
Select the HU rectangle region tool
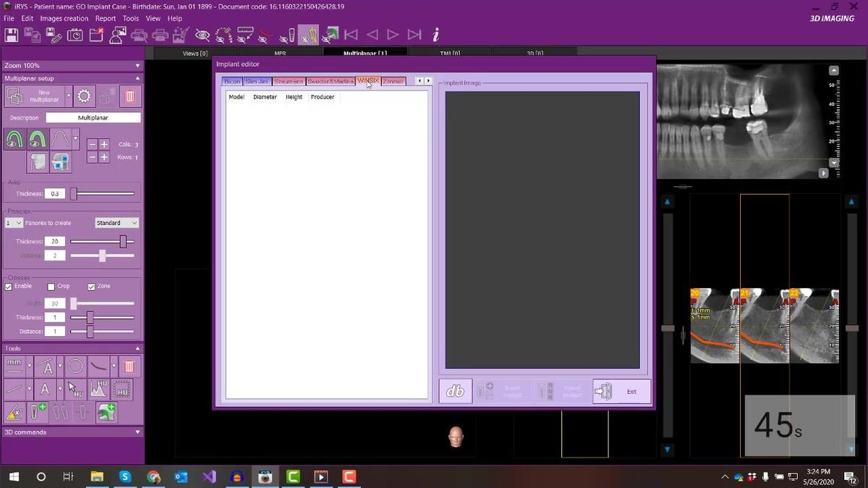click(x=121, y=389)
